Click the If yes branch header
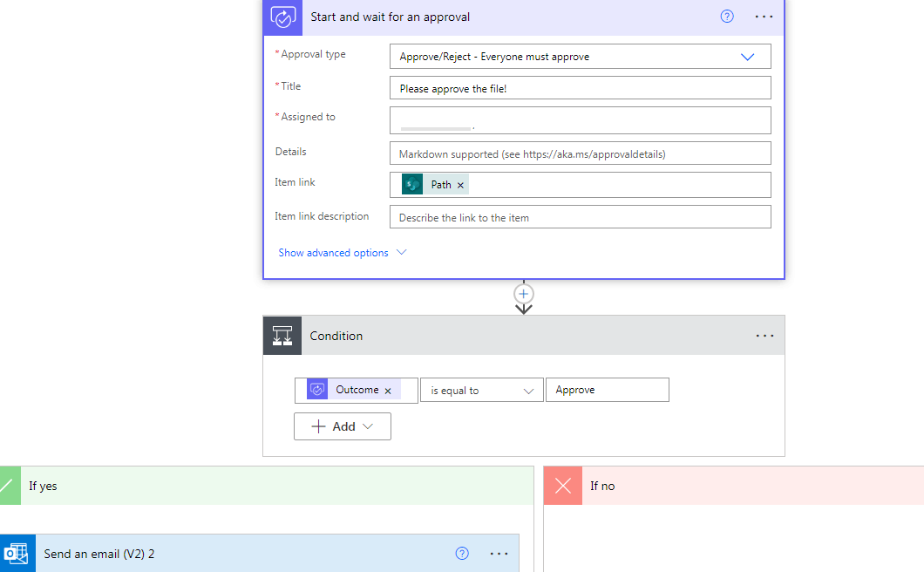Image resolution: width=924 pixels, height=572 pixels. 267,486
